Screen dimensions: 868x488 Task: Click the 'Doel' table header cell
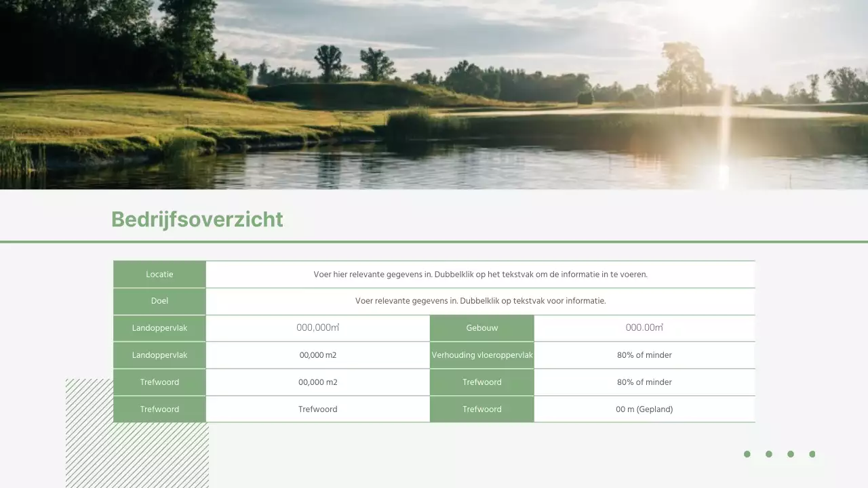point(159,301)
